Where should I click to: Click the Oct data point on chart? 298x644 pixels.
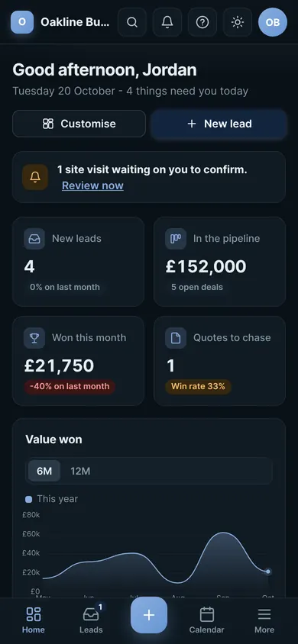pyautogui.click(x=268, y=572)
